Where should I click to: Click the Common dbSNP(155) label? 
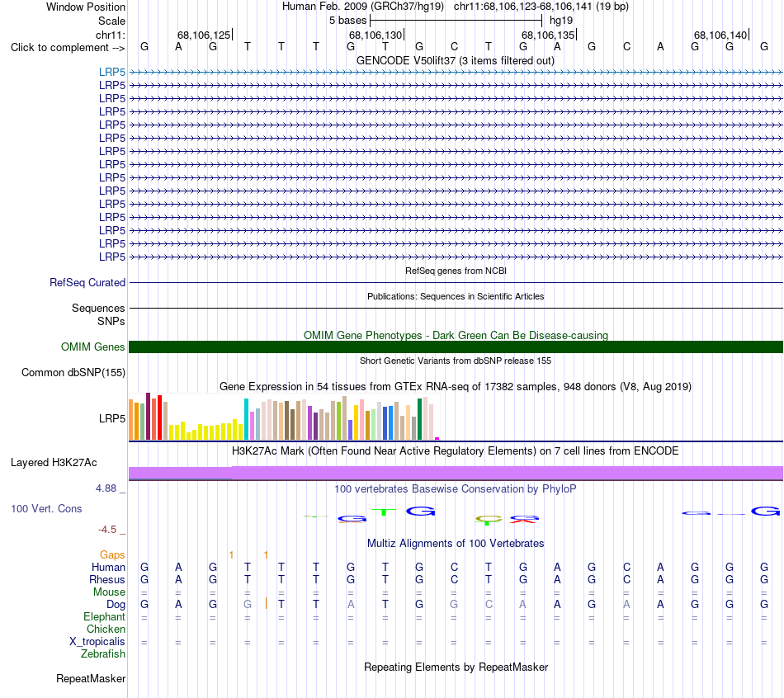click(x=73, y=372)
